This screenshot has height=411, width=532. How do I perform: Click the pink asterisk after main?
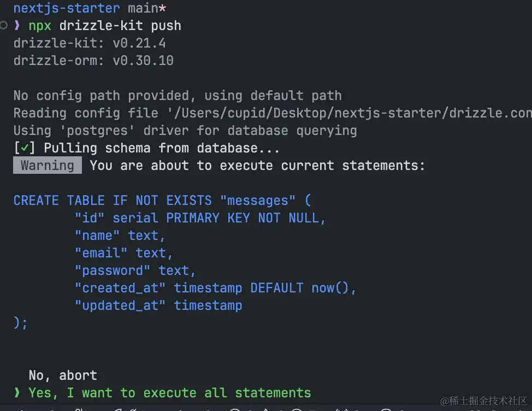click(x=163, y=8)
